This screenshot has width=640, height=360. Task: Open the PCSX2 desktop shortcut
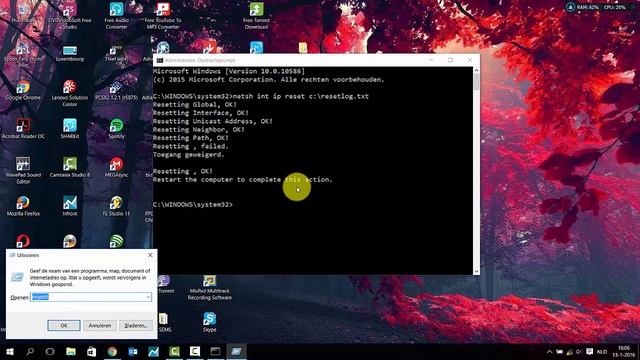click(116, 91)
